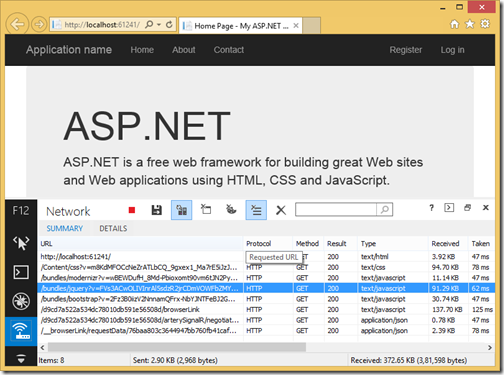Open developer tools help question mark
This screenshot has width=504, height=375.
click(431, 208)
